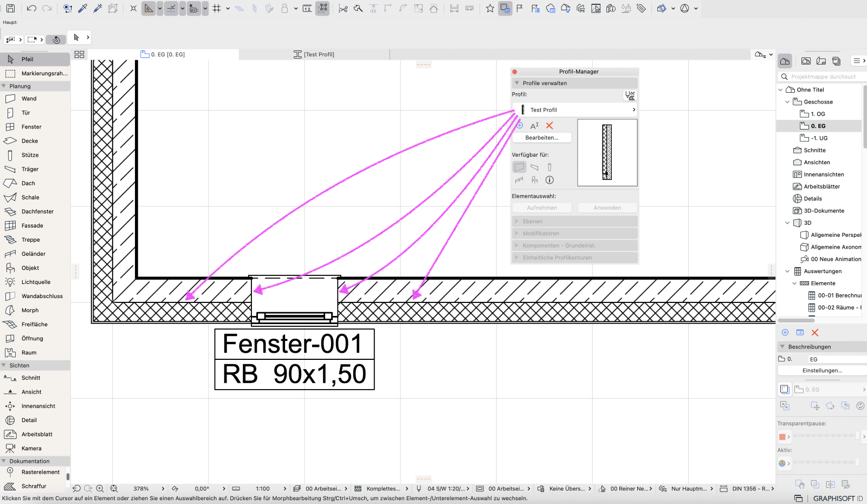Pick the Schraffur tool
Screen dimensions: 867x504
pos(35,486)
